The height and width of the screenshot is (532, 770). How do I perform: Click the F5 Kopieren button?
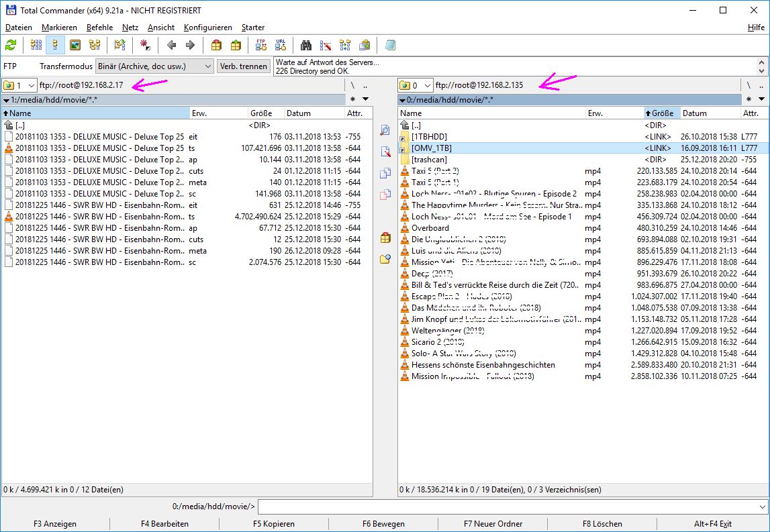(274, 524)
